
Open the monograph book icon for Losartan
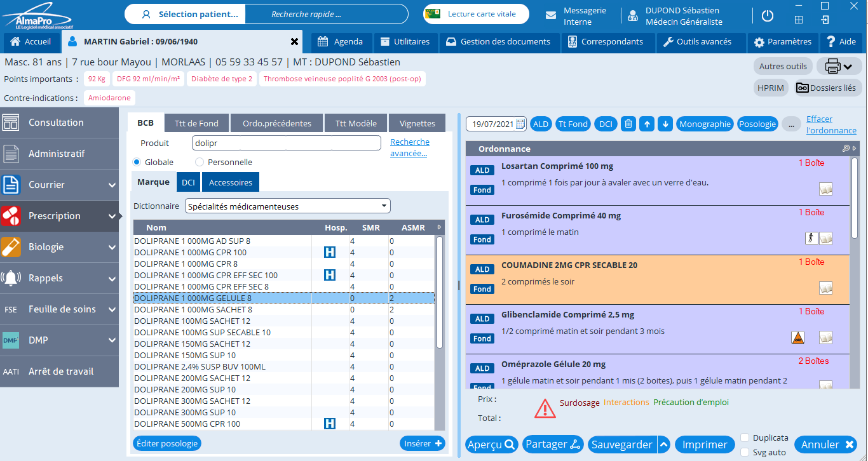click(825, 189)
